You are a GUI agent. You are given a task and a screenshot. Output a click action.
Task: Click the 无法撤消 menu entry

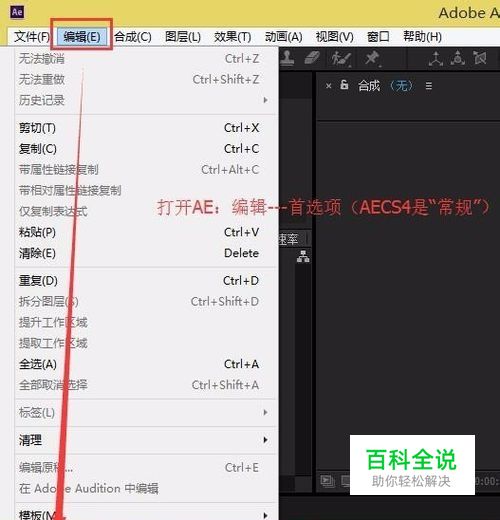(x=147, y=59)
